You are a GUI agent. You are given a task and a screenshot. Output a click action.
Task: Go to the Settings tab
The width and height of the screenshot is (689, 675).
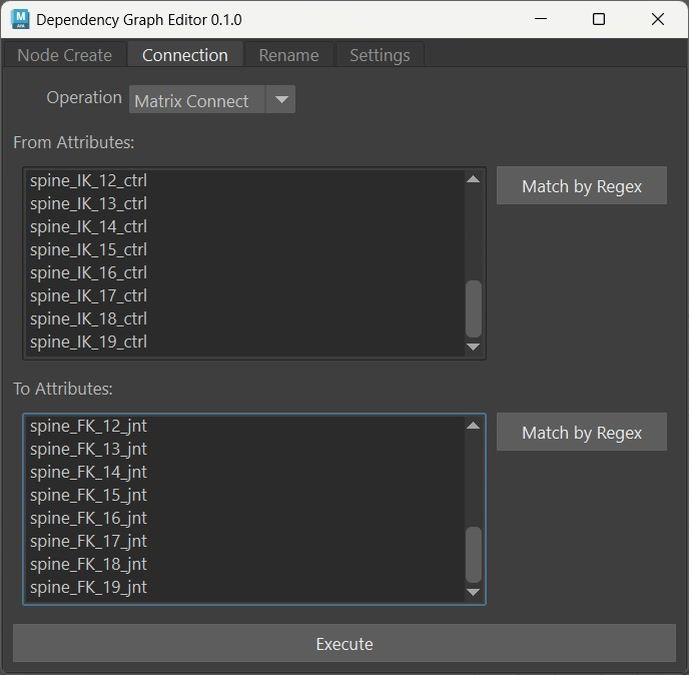point(380,55)
